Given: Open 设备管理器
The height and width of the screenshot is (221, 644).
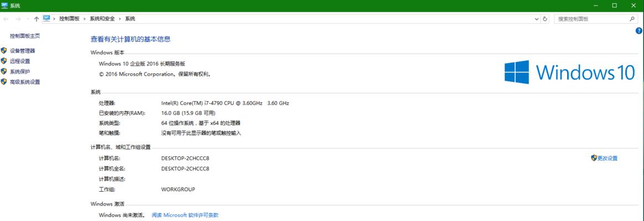Looking at the screenshot, I should 23,51.
